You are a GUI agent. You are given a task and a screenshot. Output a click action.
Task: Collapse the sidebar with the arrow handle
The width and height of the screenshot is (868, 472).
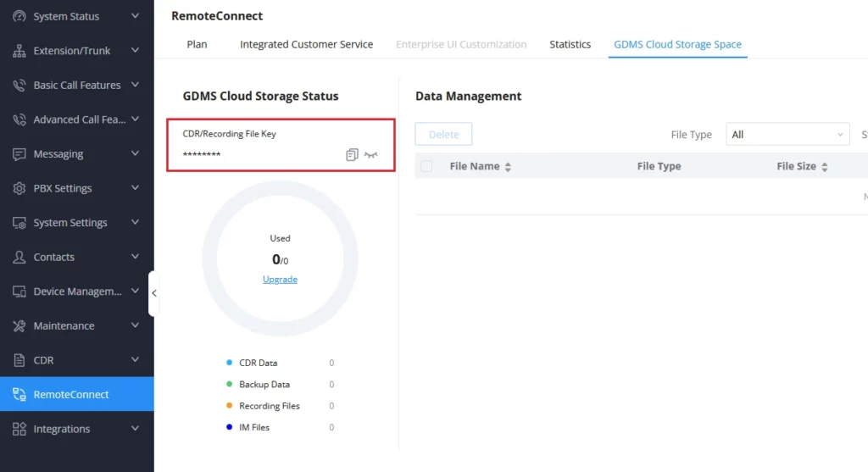pyautogui.click(x=154, y=293)
